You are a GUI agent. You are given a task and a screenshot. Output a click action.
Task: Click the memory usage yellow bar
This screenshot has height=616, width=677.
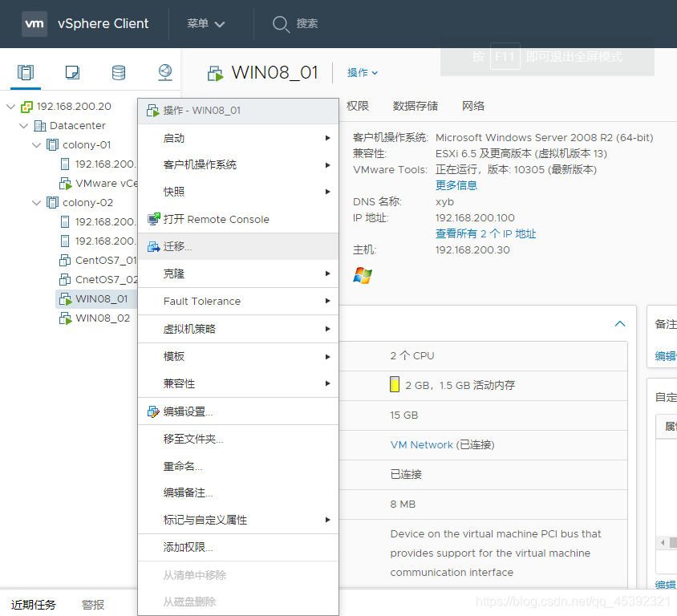click(x=394, y=385)
